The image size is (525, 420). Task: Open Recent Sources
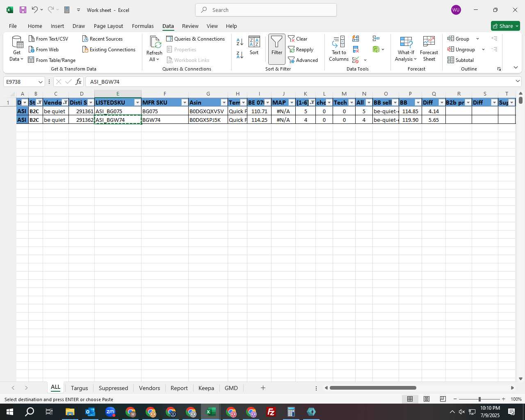click(x=103, y=39)
